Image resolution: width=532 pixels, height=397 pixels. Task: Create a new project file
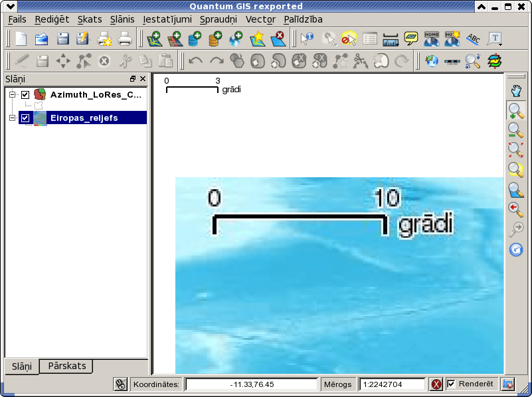tap(21, 39)
